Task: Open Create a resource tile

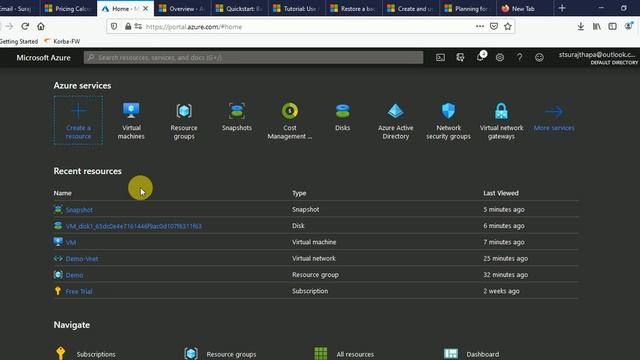Action: (x=78, y=120)
